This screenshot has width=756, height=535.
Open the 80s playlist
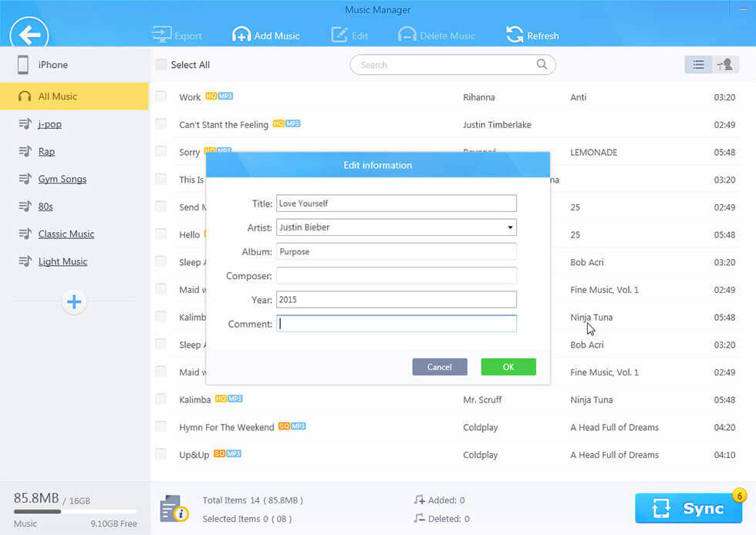pos(46,207)
